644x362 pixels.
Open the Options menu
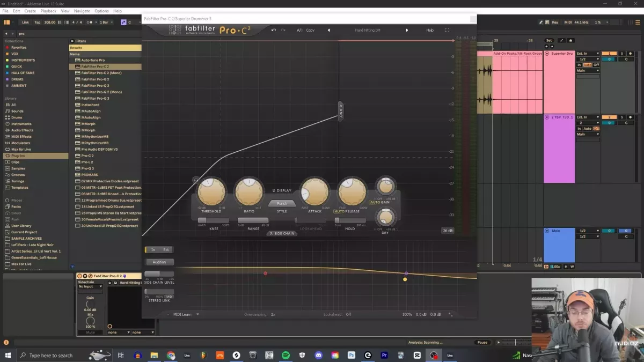(101, 11)
